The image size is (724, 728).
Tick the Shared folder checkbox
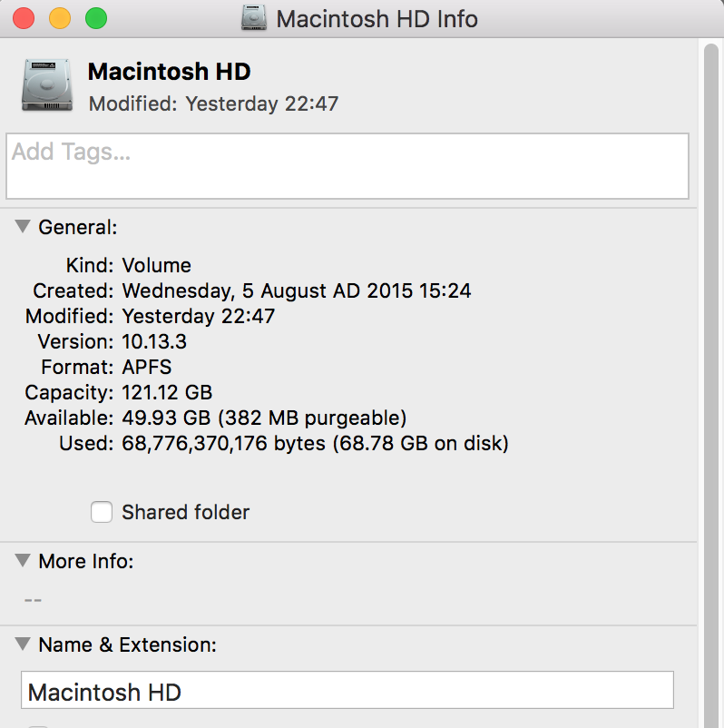point(102,512)
